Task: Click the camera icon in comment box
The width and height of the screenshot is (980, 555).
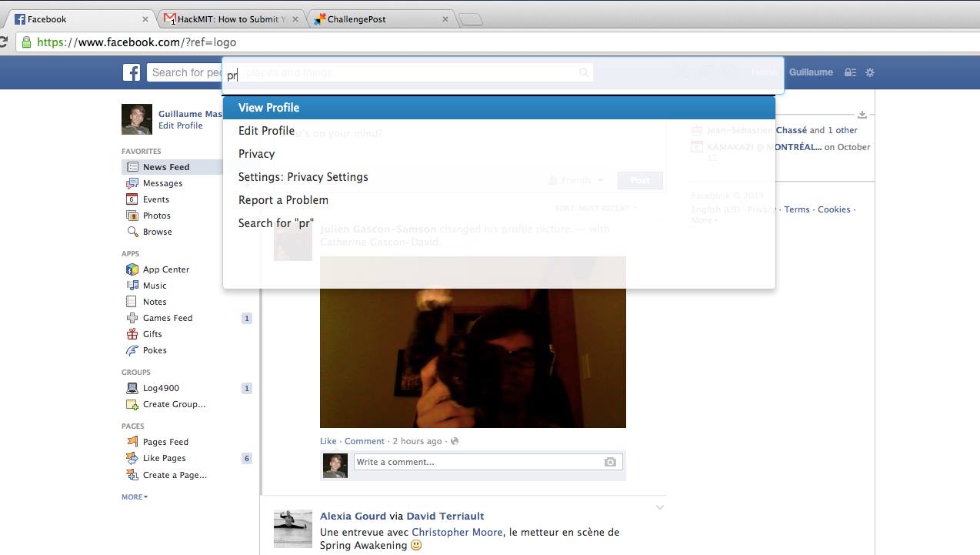Action: coord(610,462)
